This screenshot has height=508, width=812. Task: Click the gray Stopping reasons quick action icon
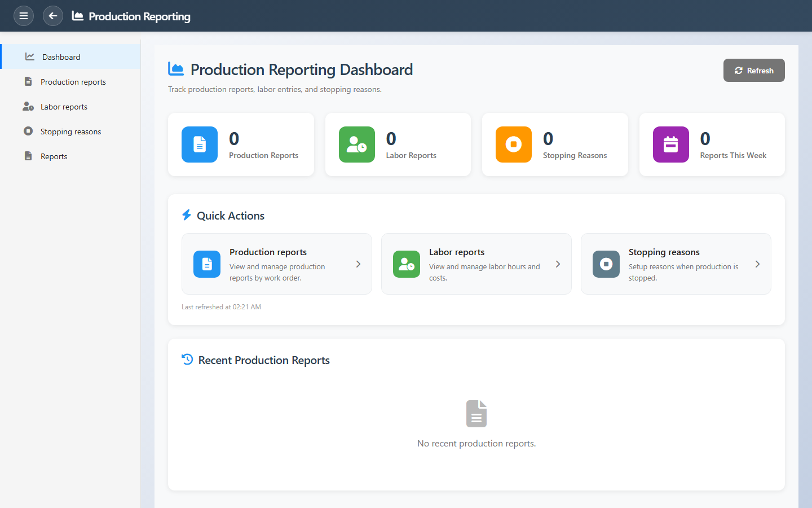pyautogui.click(x=606, y=264)
